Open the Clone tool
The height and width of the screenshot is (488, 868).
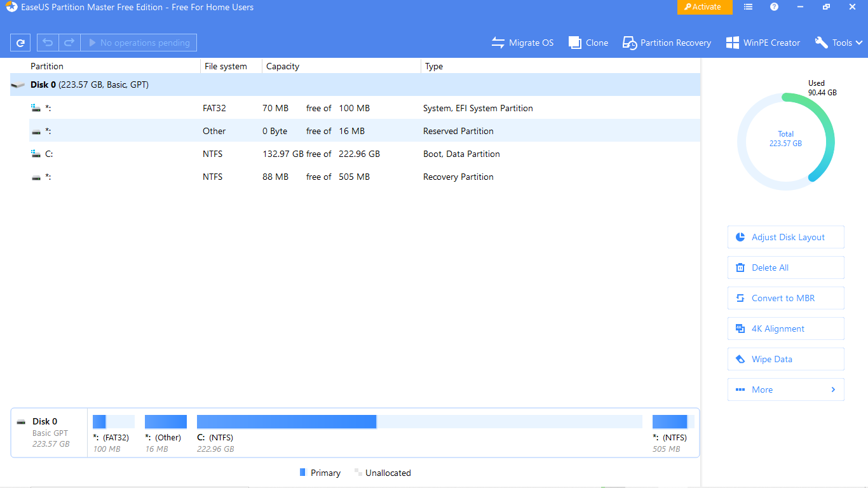[x=588, y=43]
